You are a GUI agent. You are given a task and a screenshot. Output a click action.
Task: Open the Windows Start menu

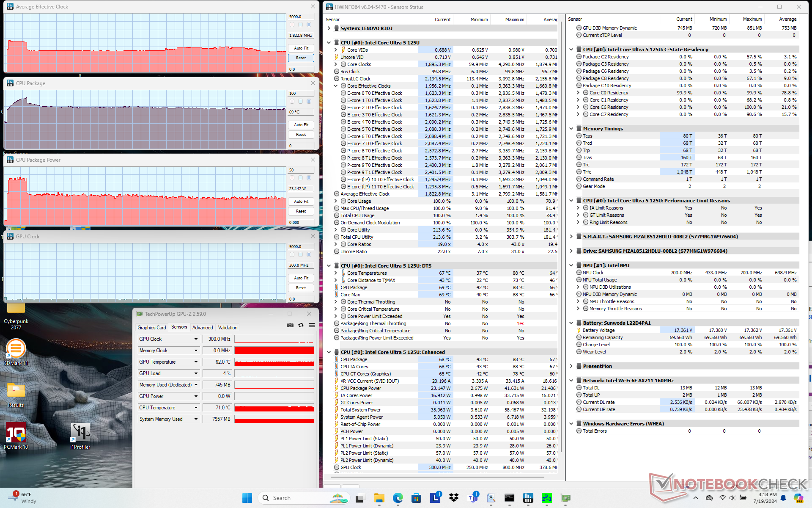coord(247,498)
